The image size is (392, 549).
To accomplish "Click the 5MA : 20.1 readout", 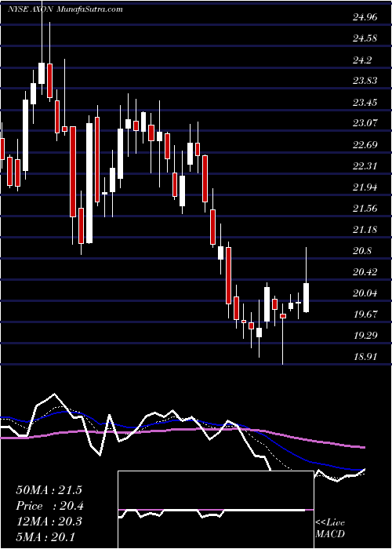I will click(46, 536).
